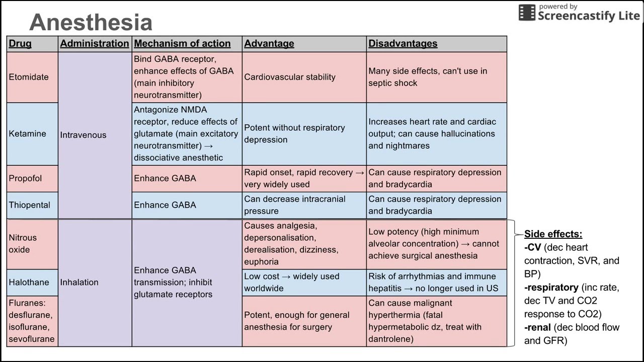Screen dimensions: 644x362
Task: Click the Ketamine drug cell
Action: pos(27,134)
